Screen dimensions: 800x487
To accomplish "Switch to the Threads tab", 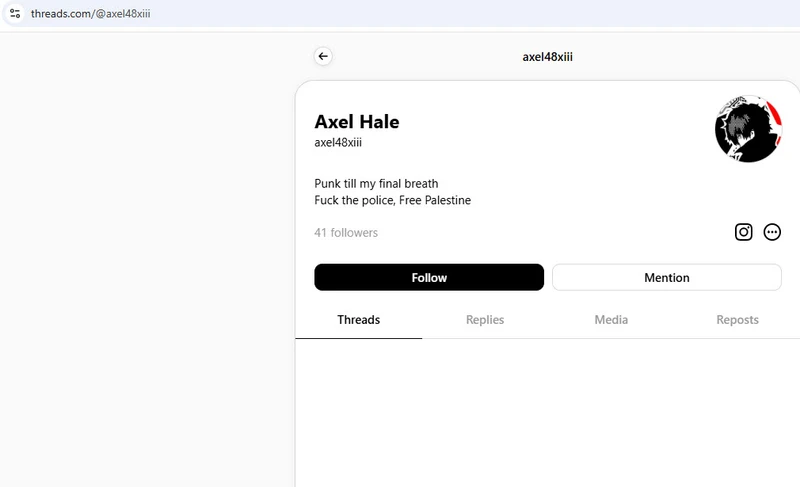I will tap(358, 320).
